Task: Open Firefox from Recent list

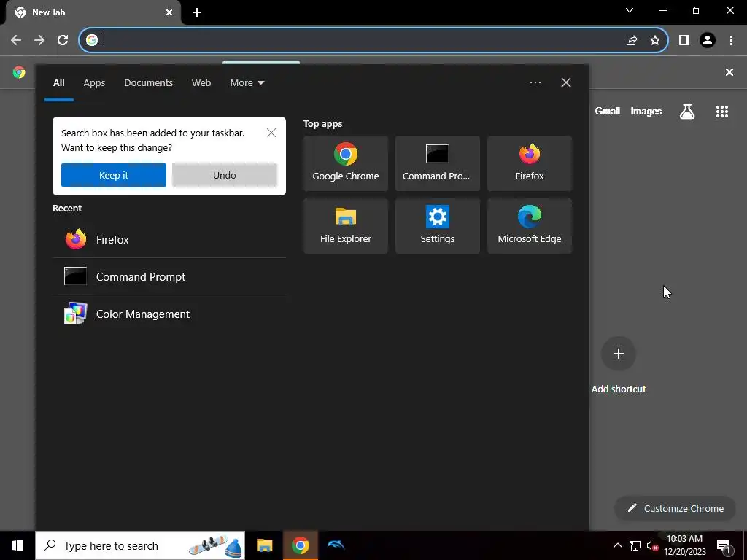Action: click(x=169, y=239)
